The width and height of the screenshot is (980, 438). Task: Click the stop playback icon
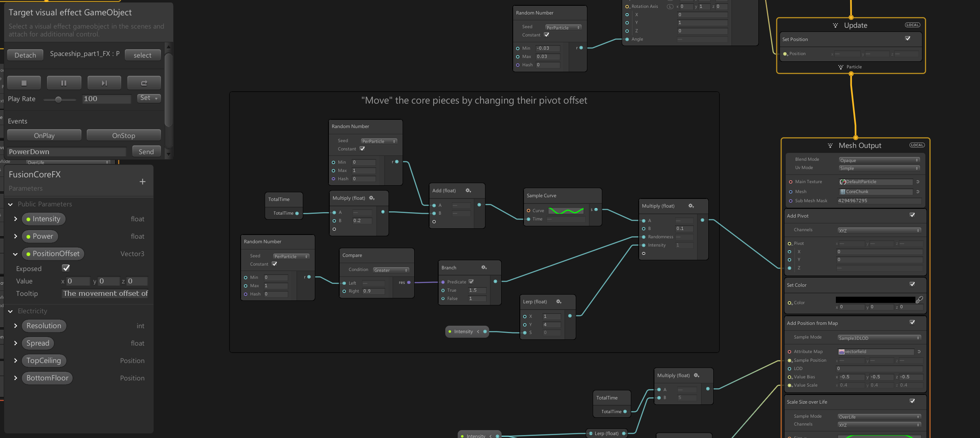tap(24, 83)
